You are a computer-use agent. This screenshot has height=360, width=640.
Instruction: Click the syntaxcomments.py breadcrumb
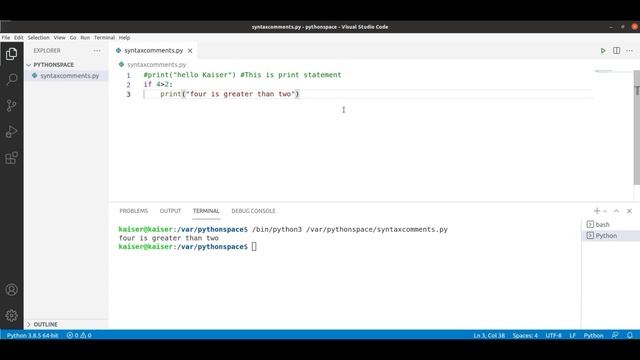tap(156, 64)
